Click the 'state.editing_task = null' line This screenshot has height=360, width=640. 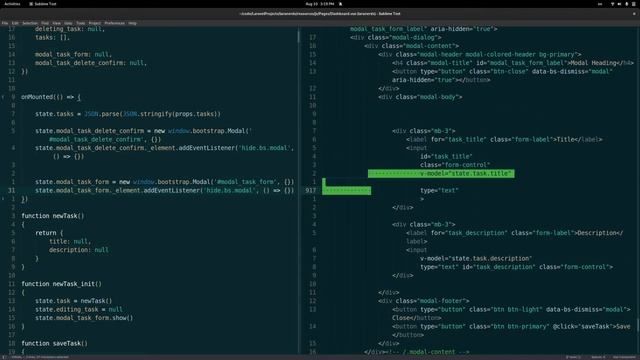point(79,309)
